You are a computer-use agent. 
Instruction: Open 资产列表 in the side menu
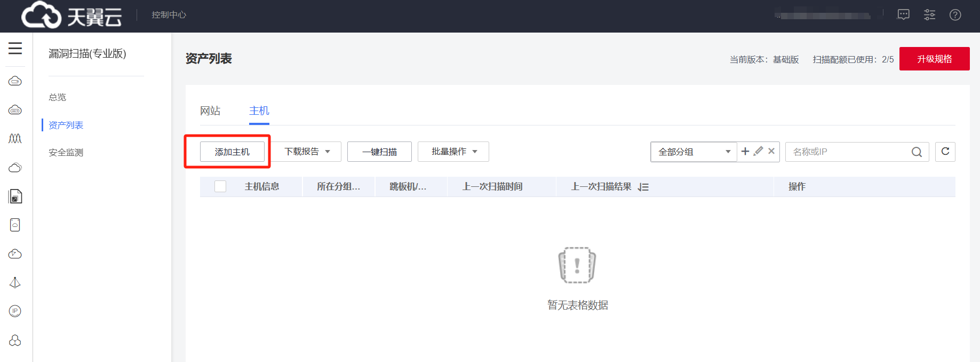pos(66,125)
